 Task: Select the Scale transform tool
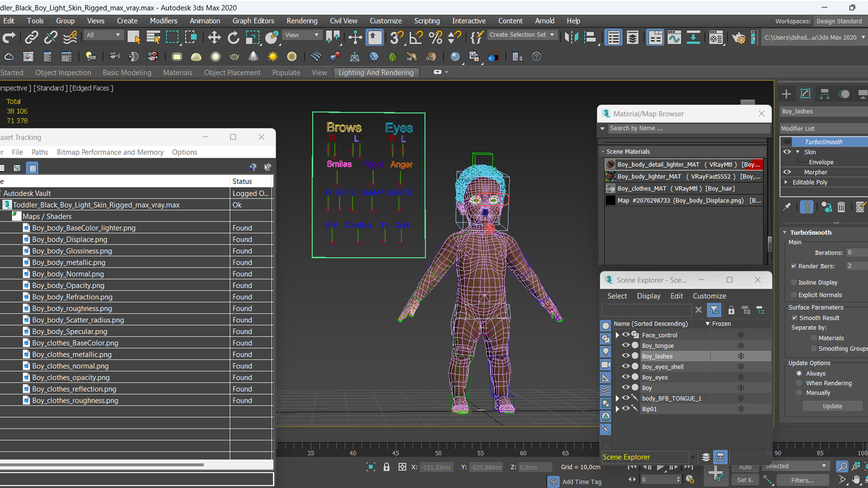pos(252,38)
